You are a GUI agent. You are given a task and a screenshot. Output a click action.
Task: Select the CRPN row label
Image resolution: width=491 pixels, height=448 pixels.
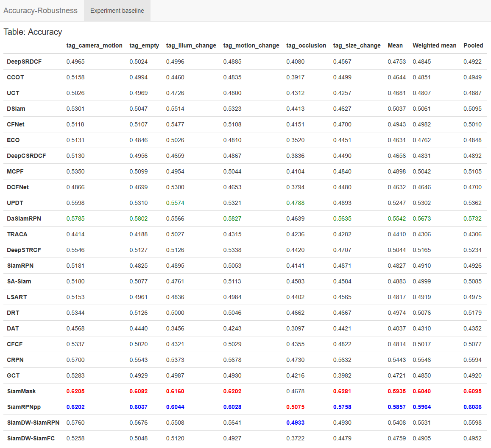(15, 360)
